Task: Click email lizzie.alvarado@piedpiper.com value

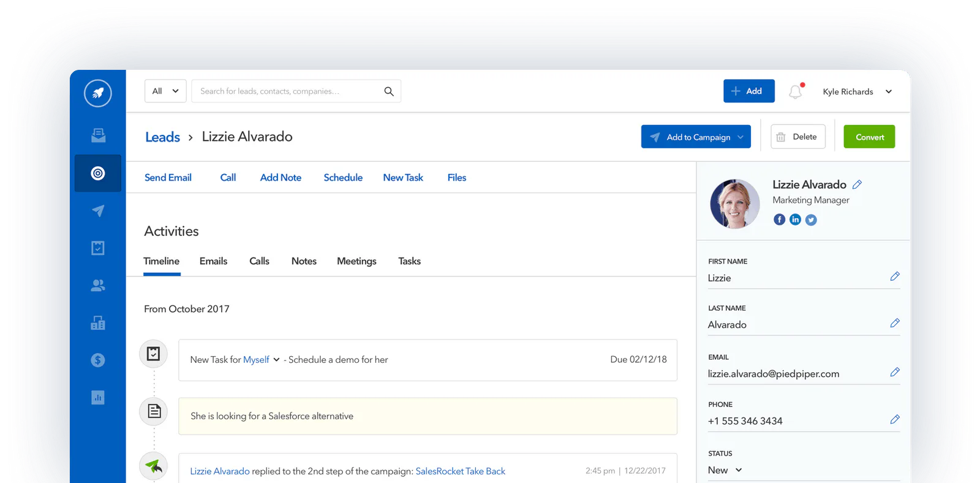Action: 774,374
